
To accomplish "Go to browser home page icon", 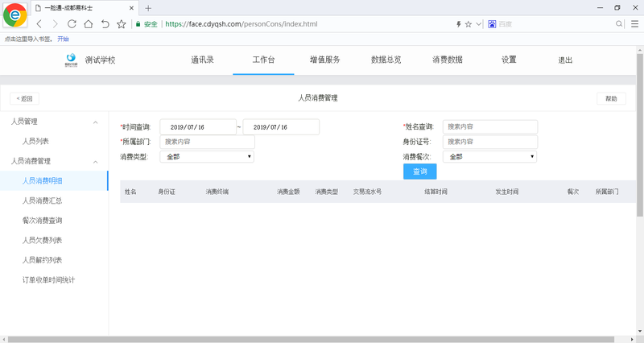I will point(89,24).
